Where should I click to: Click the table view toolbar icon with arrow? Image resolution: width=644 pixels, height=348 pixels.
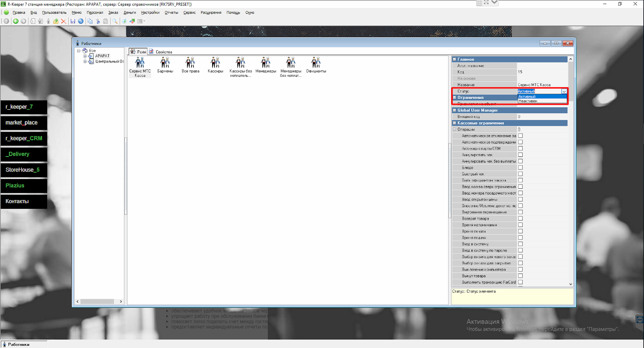point(141,21)
